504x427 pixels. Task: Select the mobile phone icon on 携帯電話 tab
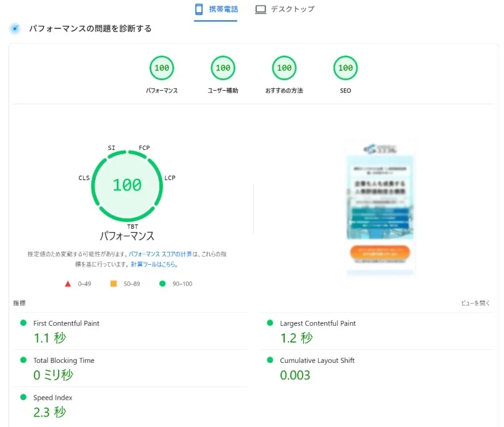coord(199,9)
